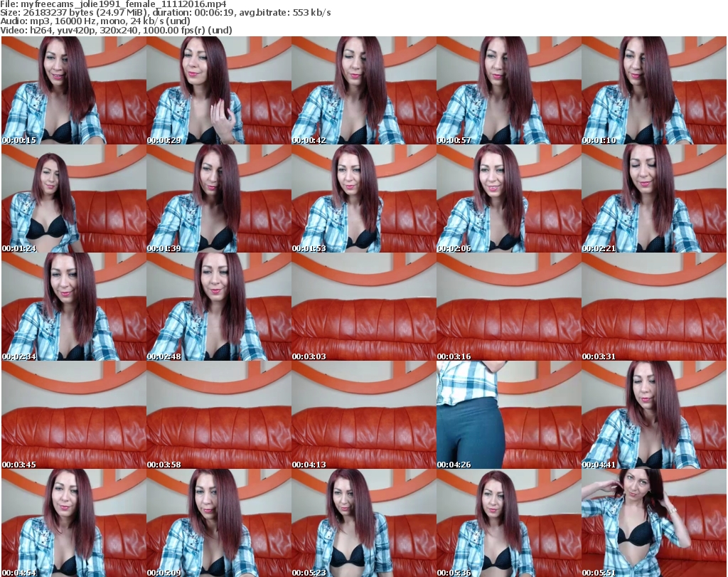
Task: Pick the empty-sofa frame at 00:03:16
Action: pyautogui.click(x=509, y=307)
